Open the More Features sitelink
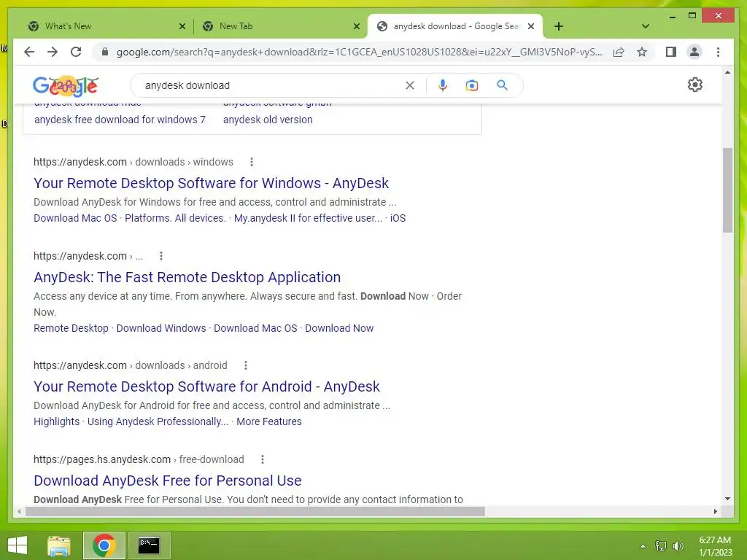Image resolution: width=747 pixels, height=560 pixels. coord(268,421)
